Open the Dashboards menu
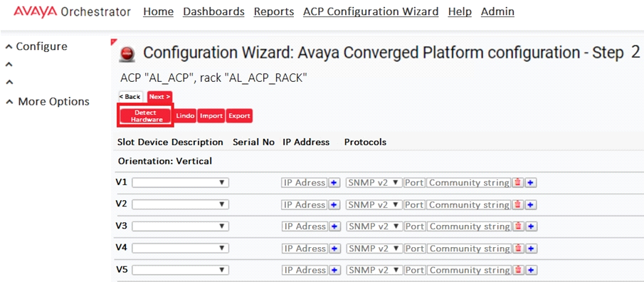The height and width of the screenshot is (282, 644). click(x=213, y=11)
